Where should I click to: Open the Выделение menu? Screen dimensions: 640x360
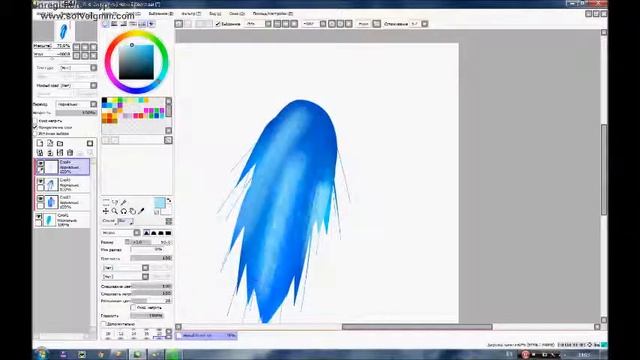click(160, 13)
